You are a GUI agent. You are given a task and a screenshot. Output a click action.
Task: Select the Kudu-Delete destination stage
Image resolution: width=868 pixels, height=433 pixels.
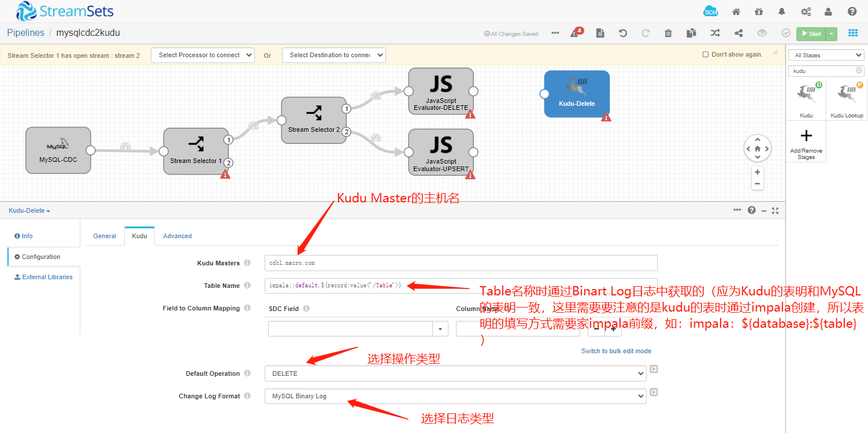coord(577,94)
